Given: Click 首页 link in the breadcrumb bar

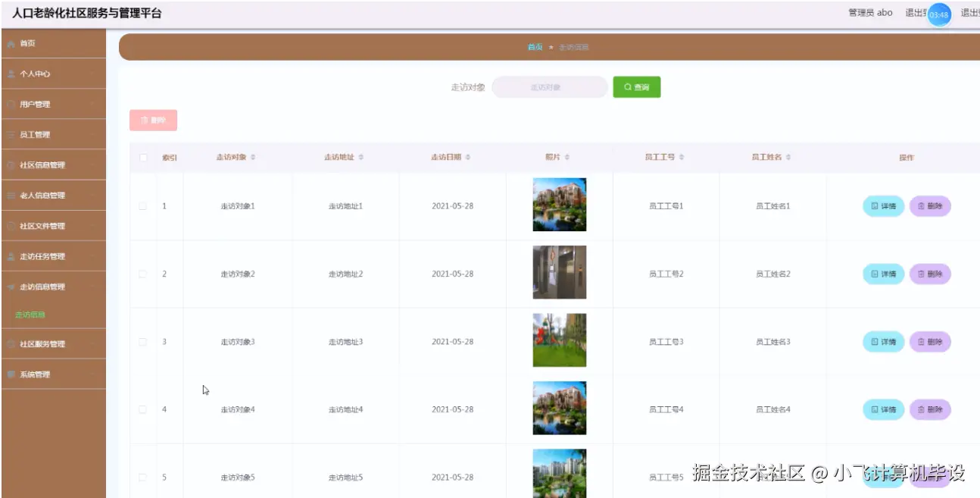Looking at the screenshot, I should coord(535,47).
